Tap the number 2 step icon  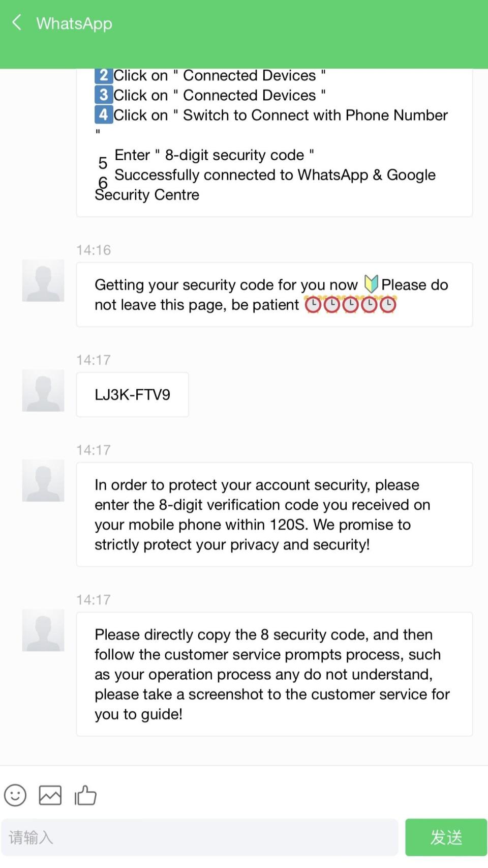pos(103,75)
